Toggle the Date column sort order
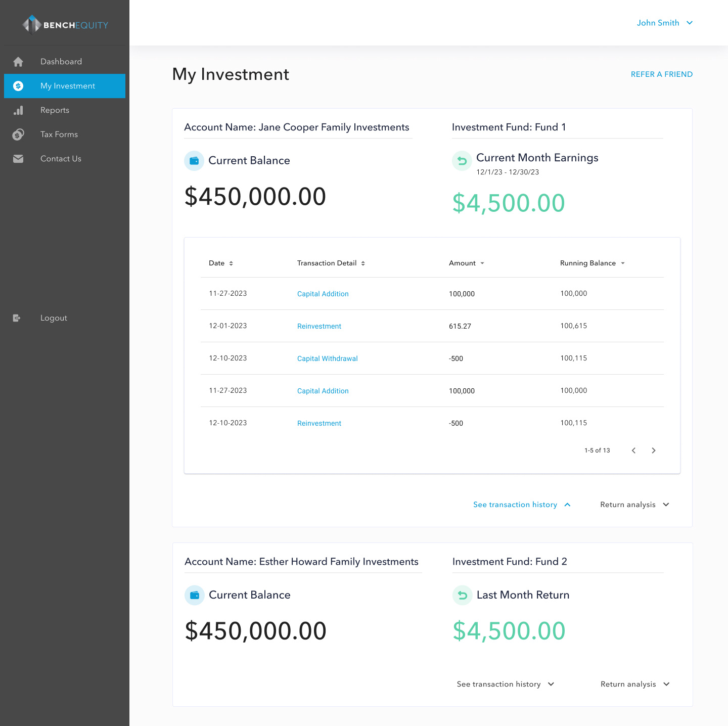 231,263
